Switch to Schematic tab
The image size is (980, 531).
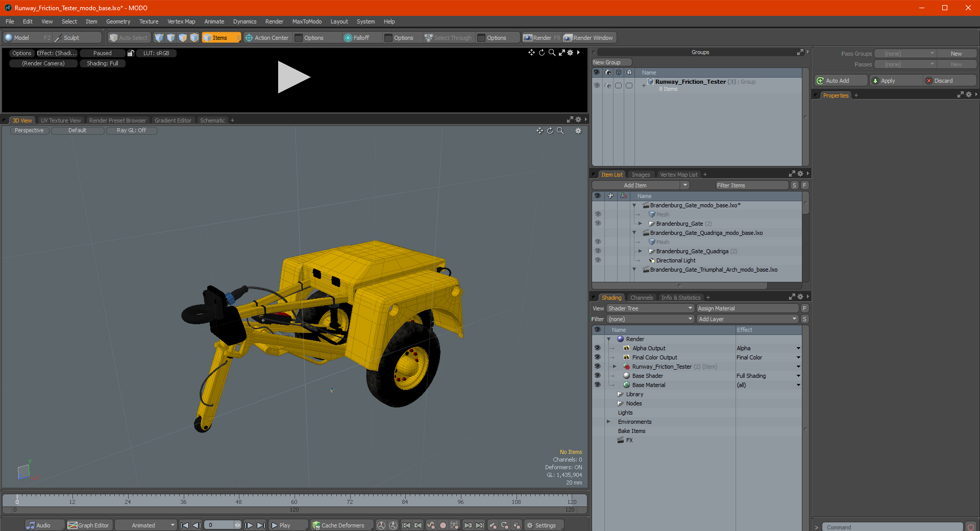[x=212, y=120]
